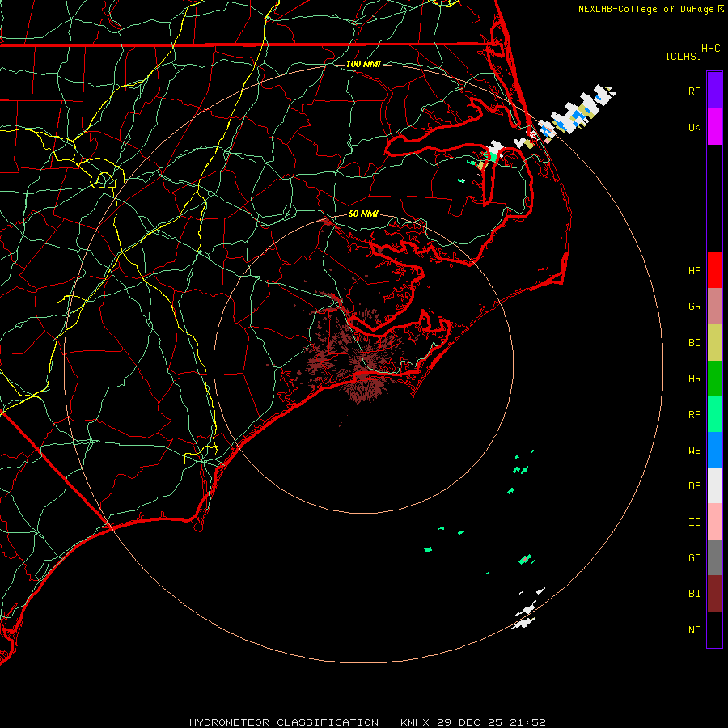The height and width of the screenshot is (728, 728).
Task: Click the BI legend label
Action: [694, 594]
